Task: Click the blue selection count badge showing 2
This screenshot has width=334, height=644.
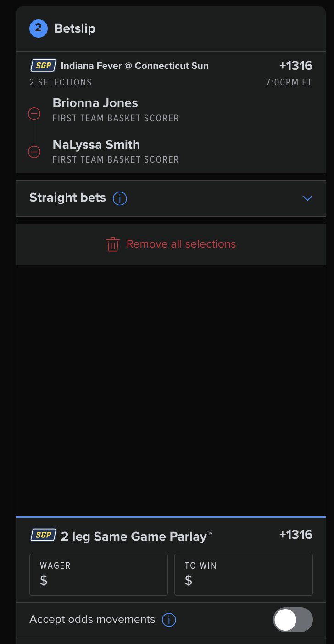Action: (x=39, y=28)
